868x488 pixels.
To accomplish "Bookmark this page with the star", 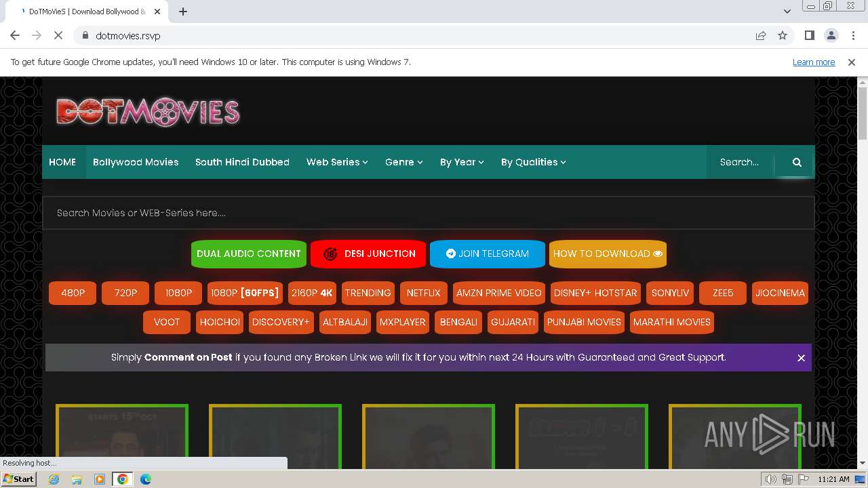I will pos(783,35).
